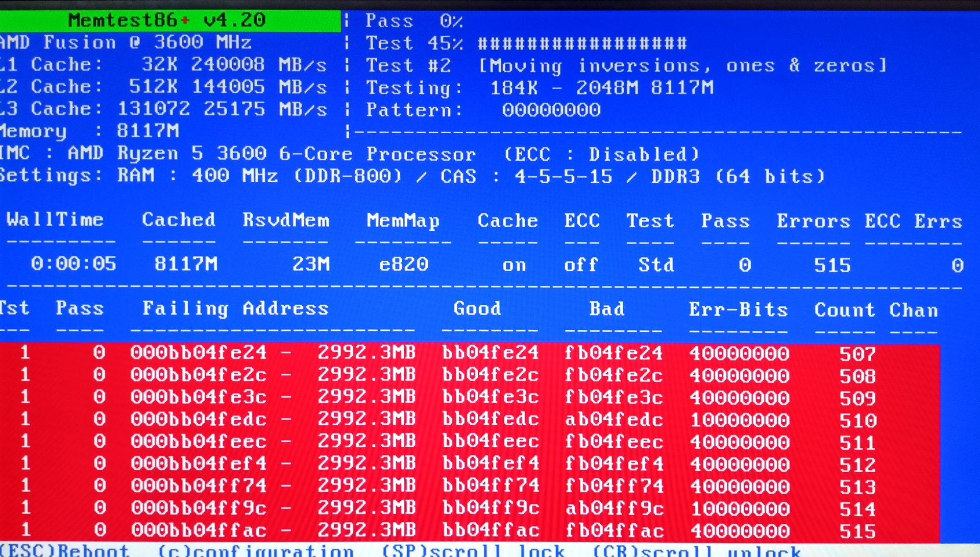Click the Good column header

[477, 308]
